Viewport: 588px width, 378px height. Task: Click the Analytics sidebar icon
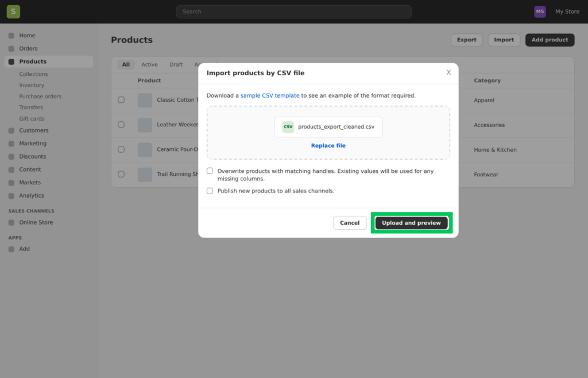11,196
